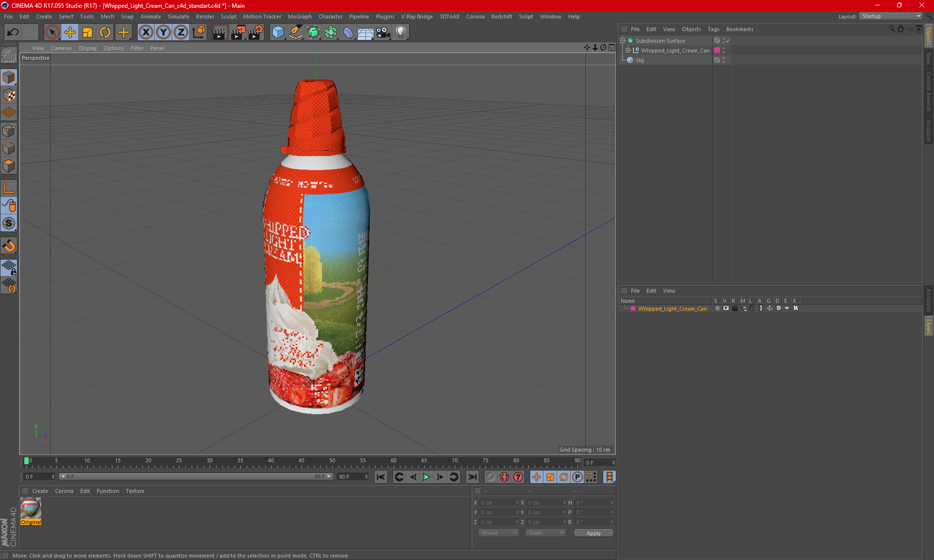Render the current view
Viewport: 934px width, 560px height.
(220, 33)
